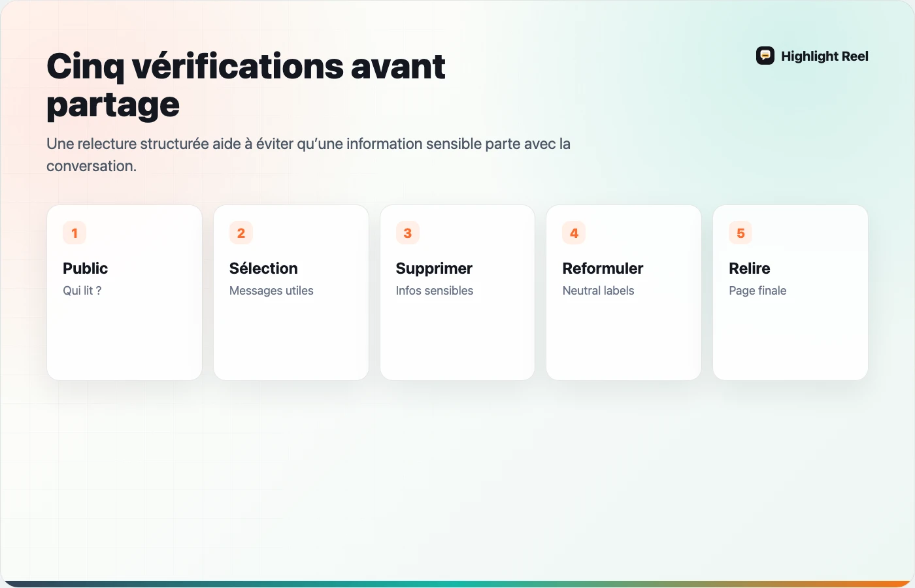Select the Relire card title
The image size is (915, 588).
[x=750, y=269]
